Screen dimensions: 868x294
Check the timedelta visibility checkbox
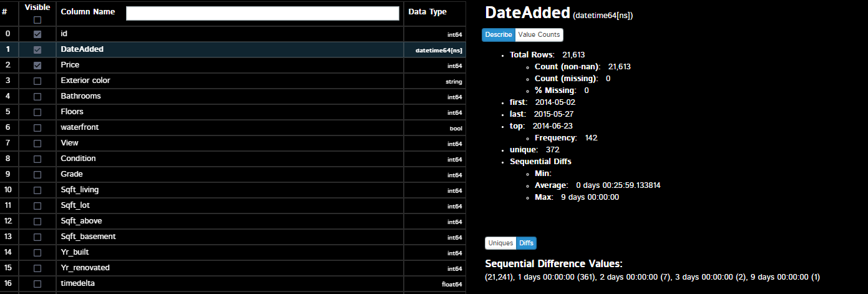point(37,284)
